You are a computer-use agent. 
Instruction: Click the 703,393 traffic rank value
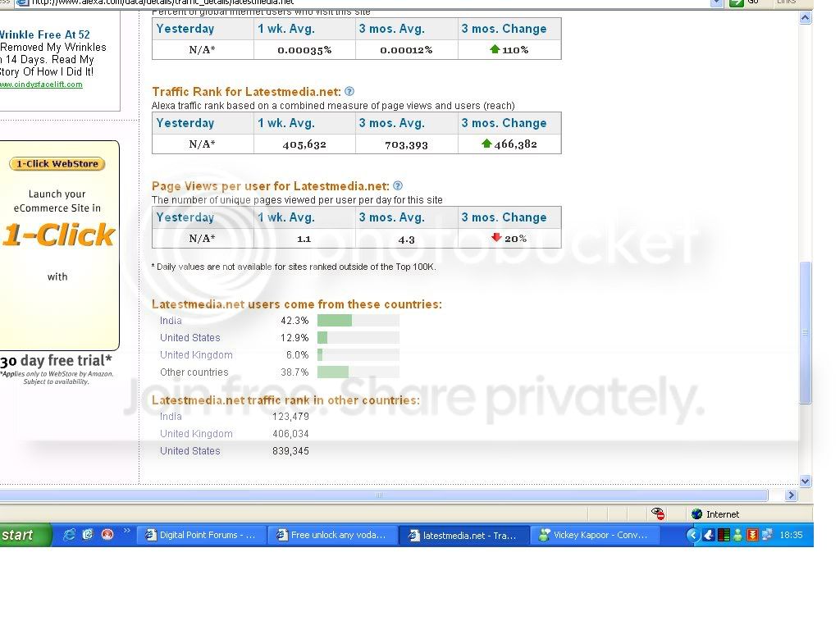(x=406, y=144)
